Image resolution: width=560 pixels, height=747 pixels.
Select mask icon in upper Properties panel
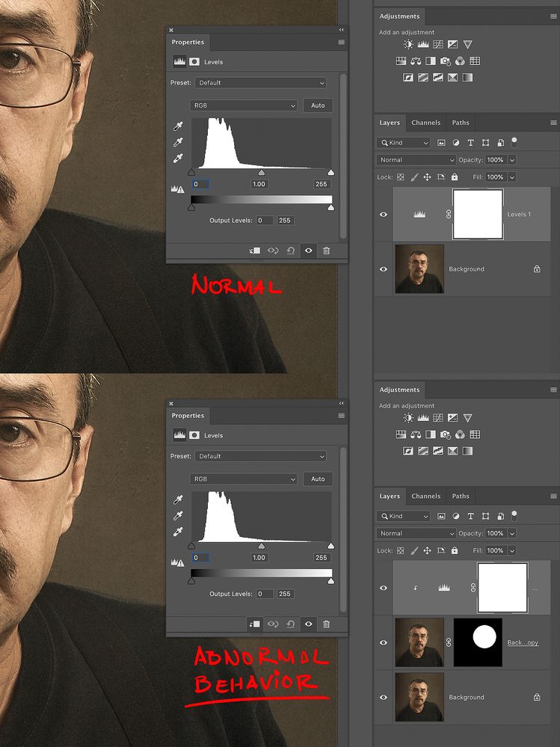(x=194, y=61)
